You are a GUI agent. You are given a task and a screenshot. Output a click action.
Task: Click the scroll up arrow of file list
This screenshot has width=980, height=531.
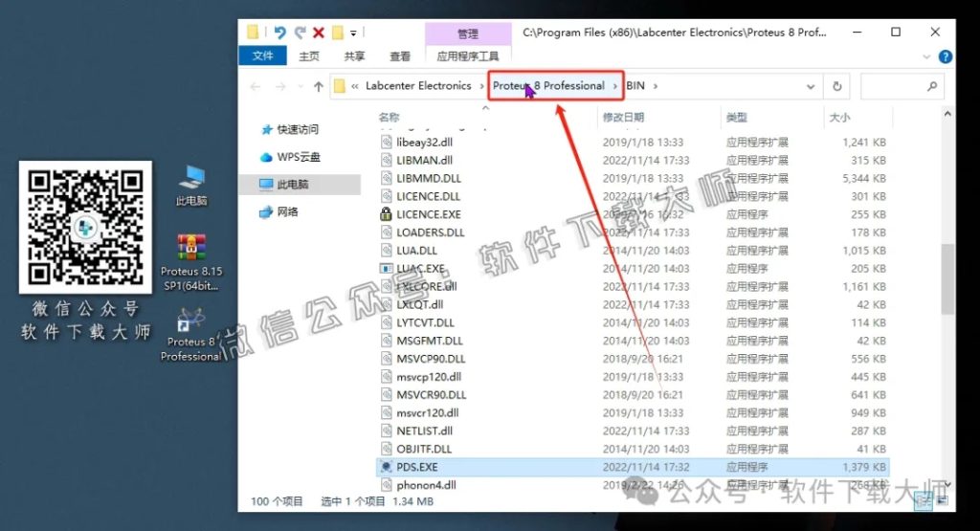point(947,114)
